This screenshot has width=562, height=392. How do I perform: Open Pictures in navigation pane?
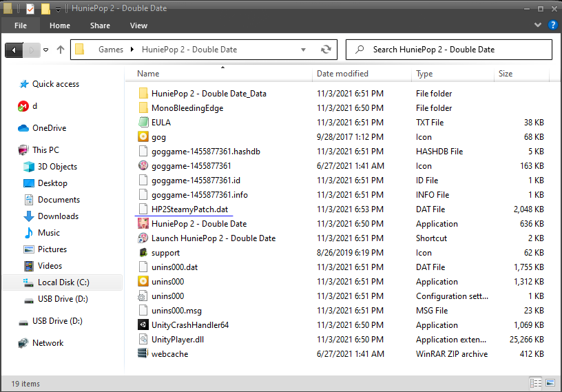(52, 249)
